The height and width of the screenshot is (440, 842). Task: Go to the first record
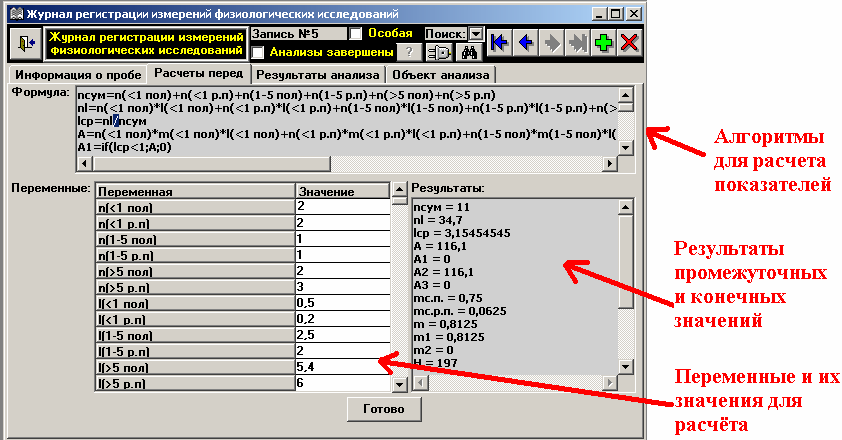click(x=499, y=42)
